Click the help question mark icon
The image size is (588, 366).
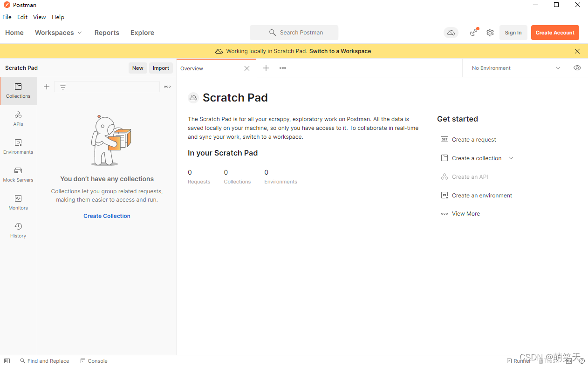click(582, 361)
